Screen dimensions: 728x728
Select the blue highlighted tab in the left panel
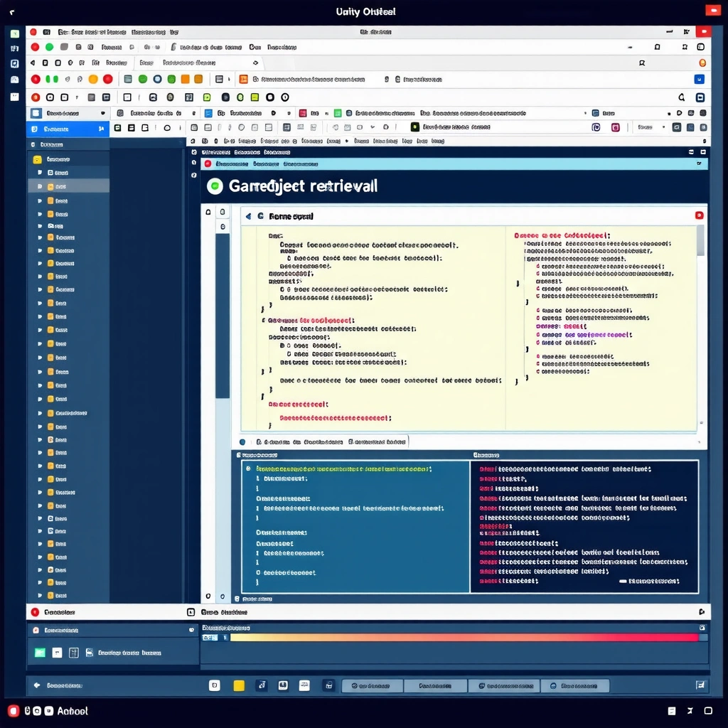pyautogui.click(x=68, y=129)
